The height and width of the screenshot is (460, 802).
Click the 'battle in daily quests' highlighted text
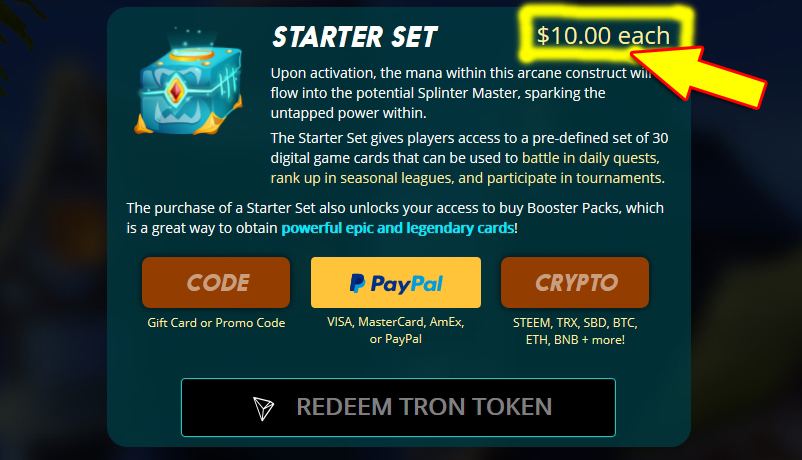(591, 158)
